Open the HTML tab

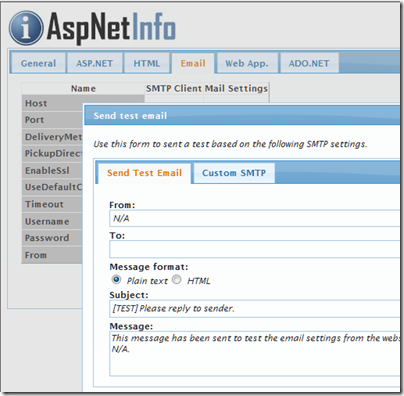point(147,63)
